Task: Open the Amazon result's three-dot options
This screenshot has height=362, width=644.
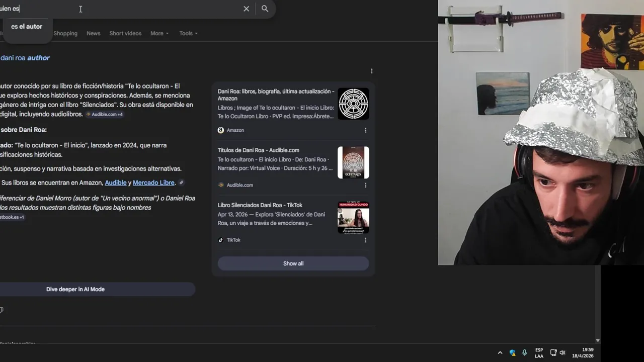Action: click(x=365, y=130)
